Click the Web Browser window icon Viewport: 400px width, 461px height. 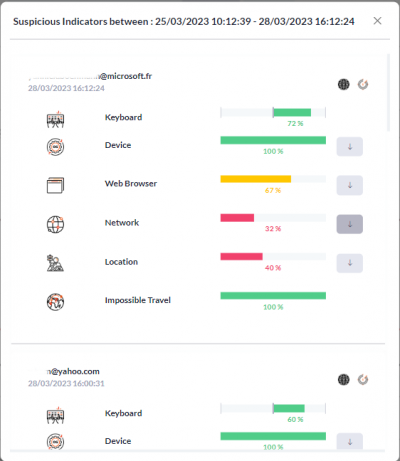(55, 185)
